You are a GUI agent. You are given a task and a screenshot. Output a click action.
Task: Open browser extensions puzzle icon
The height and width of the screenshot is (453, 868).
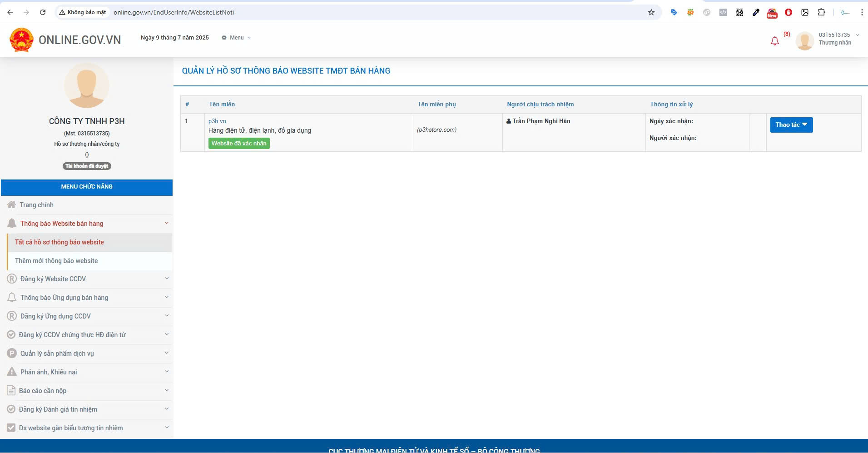point(821,12)
